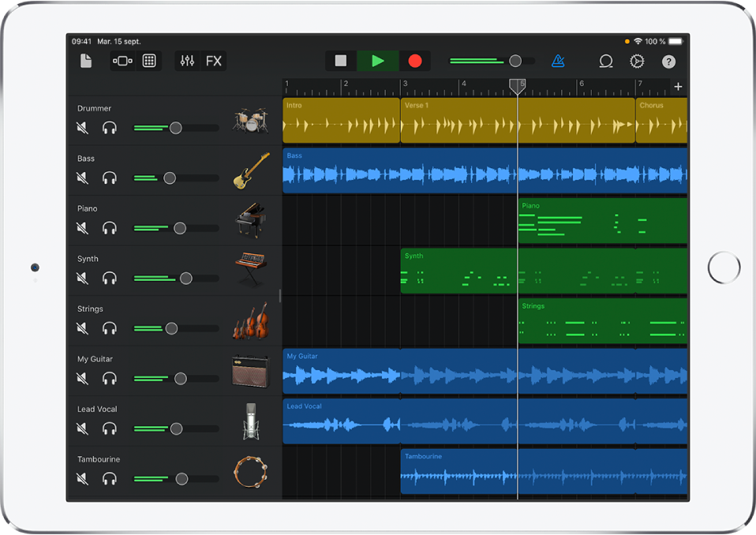Image resolution: width=756 pixels, height=535 pixels.
Task: Open song settings gear icon
Action: (637, 62)
